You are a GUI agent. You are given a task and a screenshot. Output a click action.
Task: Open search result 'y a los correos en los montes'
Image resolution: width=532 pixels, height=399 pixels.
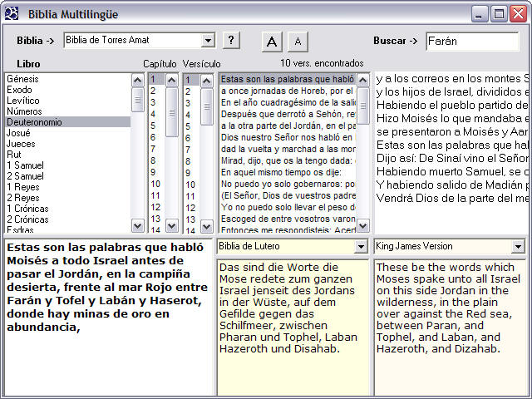click(x=452, y=79)
